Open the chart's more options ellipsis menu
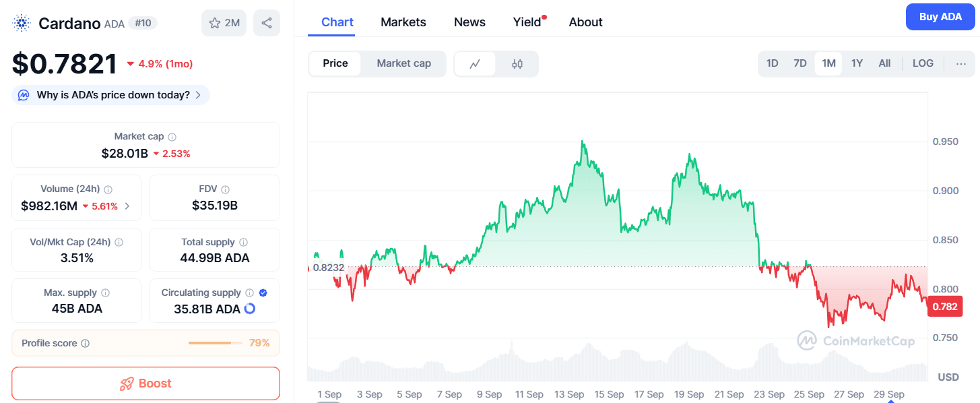The height and width of the screenshot is (403, 980). [x=961, y=63]
